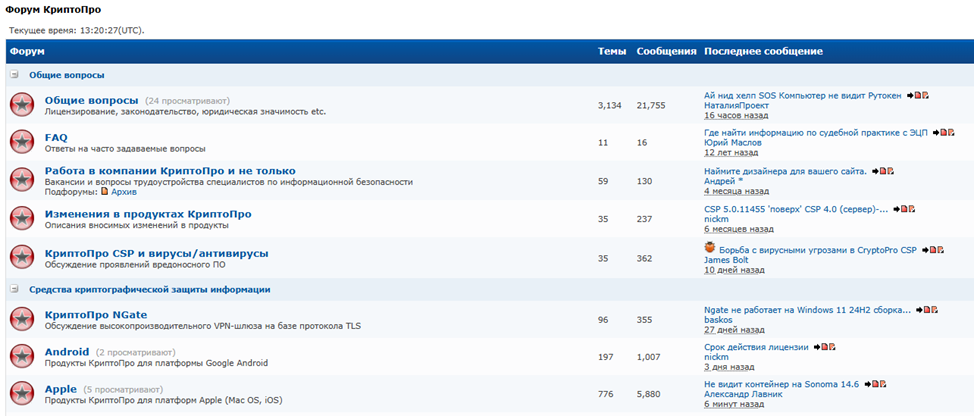Open user profile Андрей *
The width and height of the screenshot is (974, 416).
click(724, 181)
